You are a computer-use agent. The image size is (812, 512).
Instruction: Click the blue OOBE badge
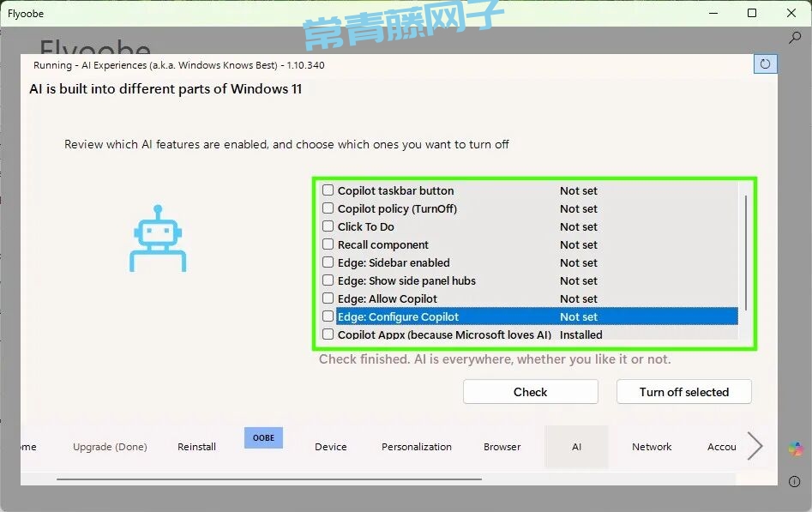click(263, 437)
